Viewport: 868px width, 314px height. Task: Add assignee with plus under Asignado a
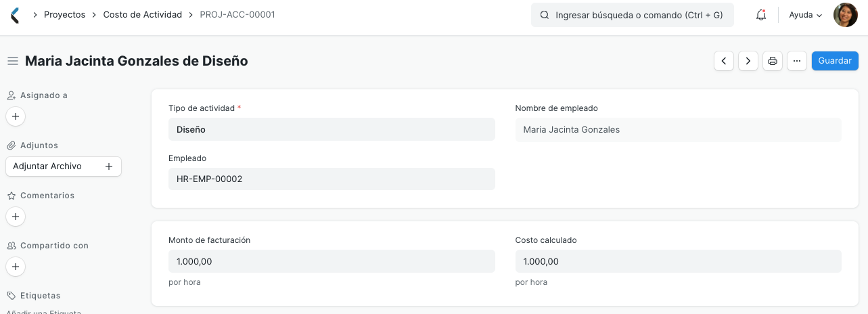point(16,116)
